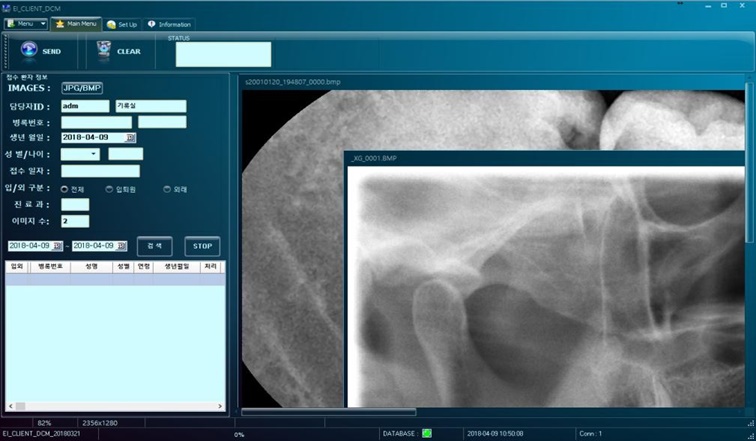Switch to the Information tab

[x=170, y=24]
